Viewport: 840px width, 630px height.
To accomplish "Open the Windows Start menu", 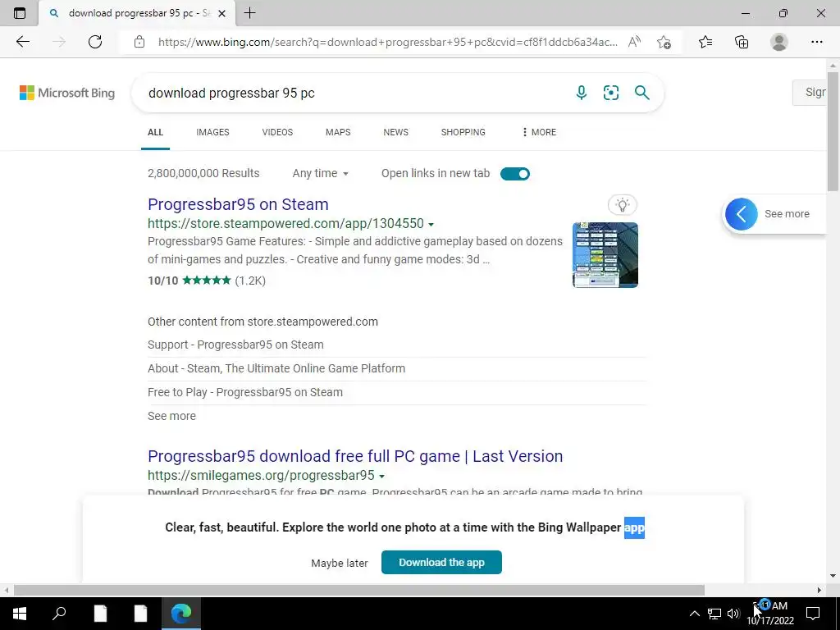I will (20, 613).
